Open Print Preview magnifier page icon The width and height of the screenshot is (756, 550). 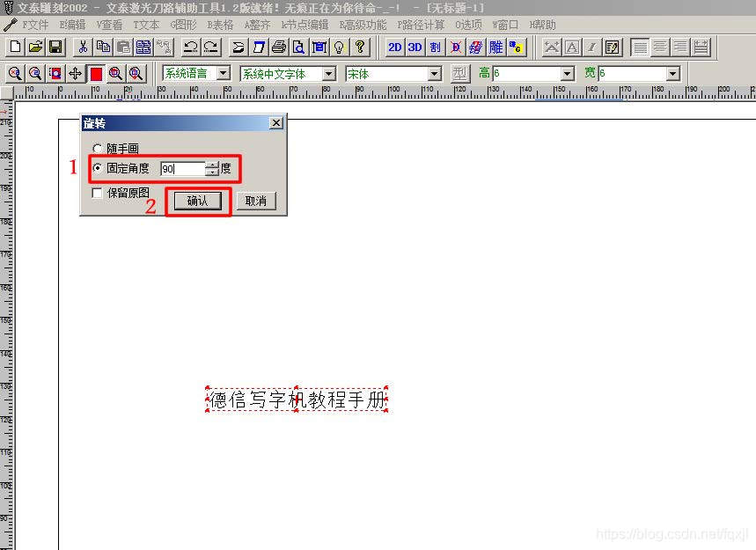(x=299, y=48)
